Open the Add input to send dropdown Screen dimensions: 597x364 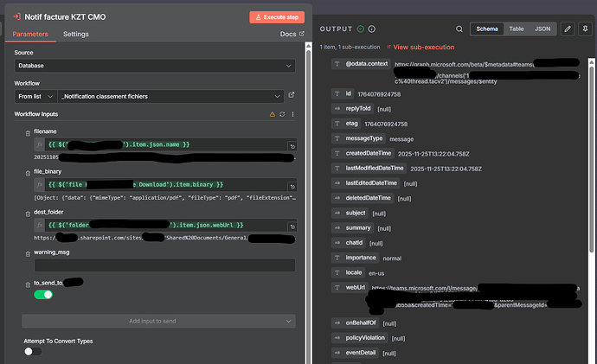tap(158, 321)
